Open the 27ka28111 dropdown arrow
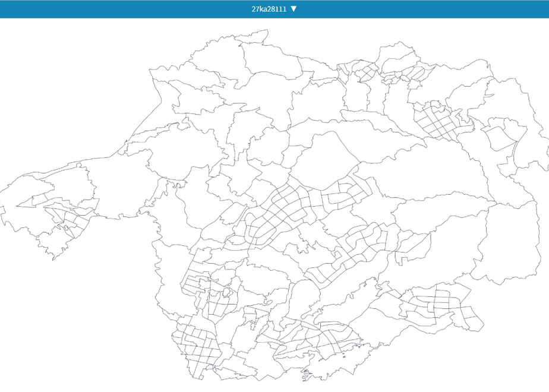The height and width of the screenshot is (392, 549). [294, 9]
